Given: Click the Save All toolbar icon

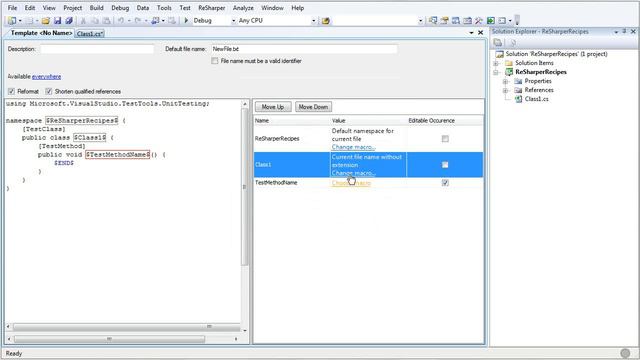Looking at the screenshot, I should (69, 20).
